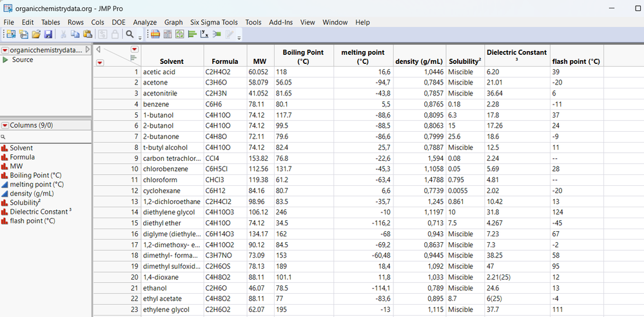Open the Columns panel red triangle menu
Screen dimensions: 644x317
pos(5,125)
